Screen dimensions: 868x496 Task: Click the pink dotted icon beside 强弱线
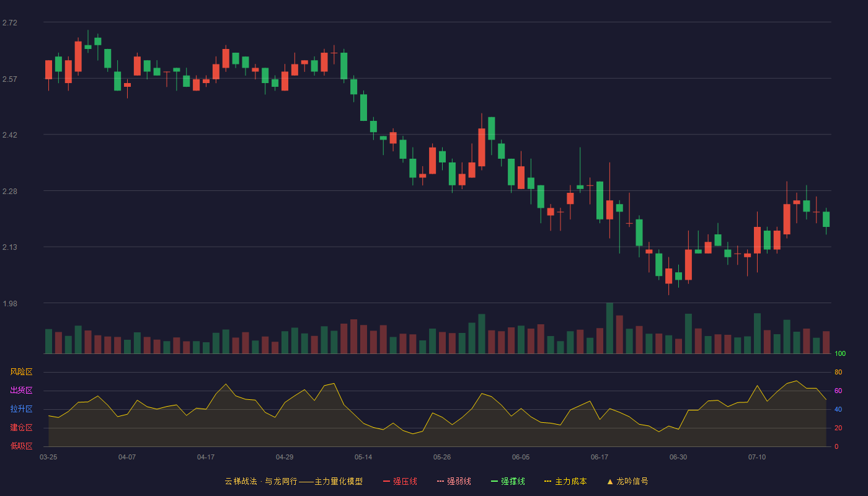(x=441, y=481)
